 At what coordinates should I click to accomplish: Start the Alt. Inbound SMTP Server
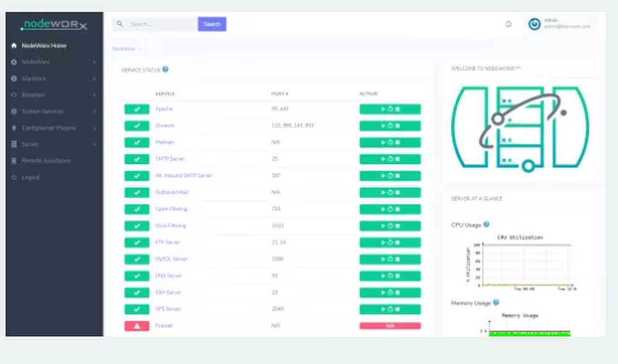point(383,176)
